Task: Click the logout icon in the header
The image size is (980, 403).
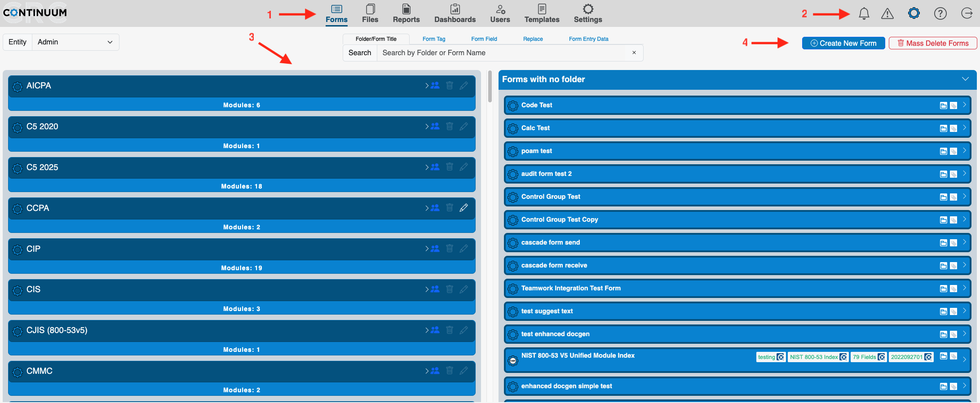Action: (967, 13)
